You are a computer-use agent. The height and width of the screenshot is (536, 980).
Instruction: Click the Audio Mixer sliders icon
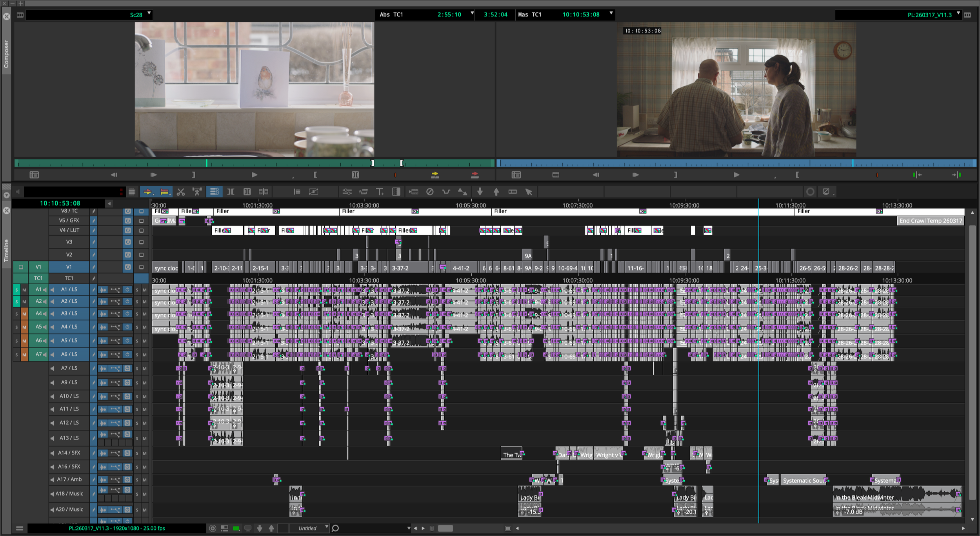347,192
